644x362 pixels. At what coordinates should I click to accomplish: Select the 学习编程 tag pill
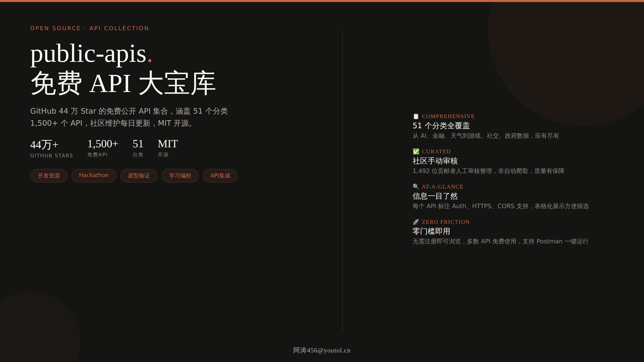click(180, 175)
